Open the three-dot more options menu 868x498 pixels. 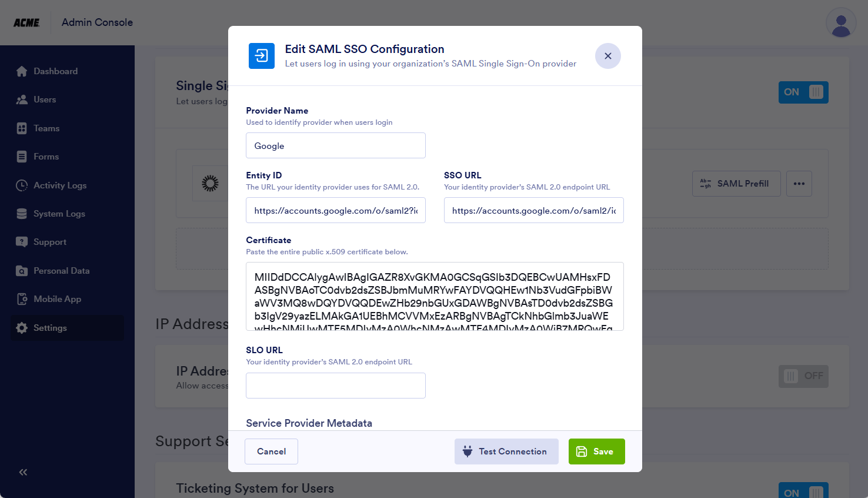click(x=799, y=184)
